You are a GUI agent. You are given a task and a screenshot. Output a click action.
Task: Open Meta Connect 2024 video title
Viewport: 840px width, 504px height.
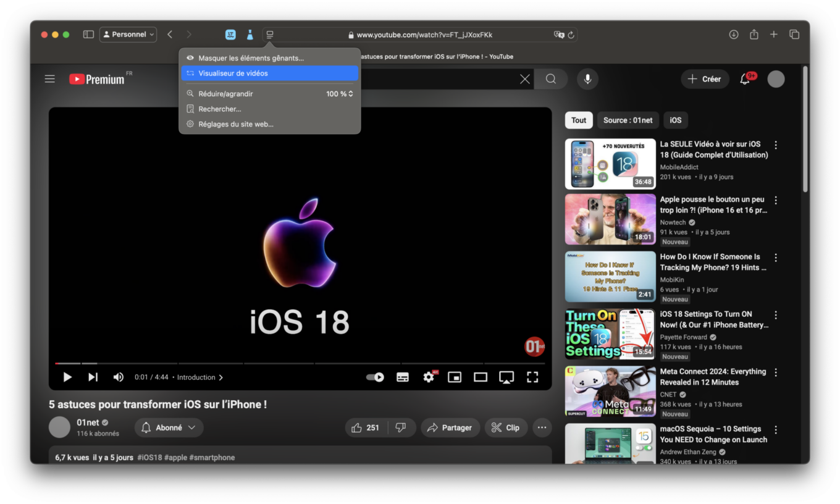pos(713,377)
